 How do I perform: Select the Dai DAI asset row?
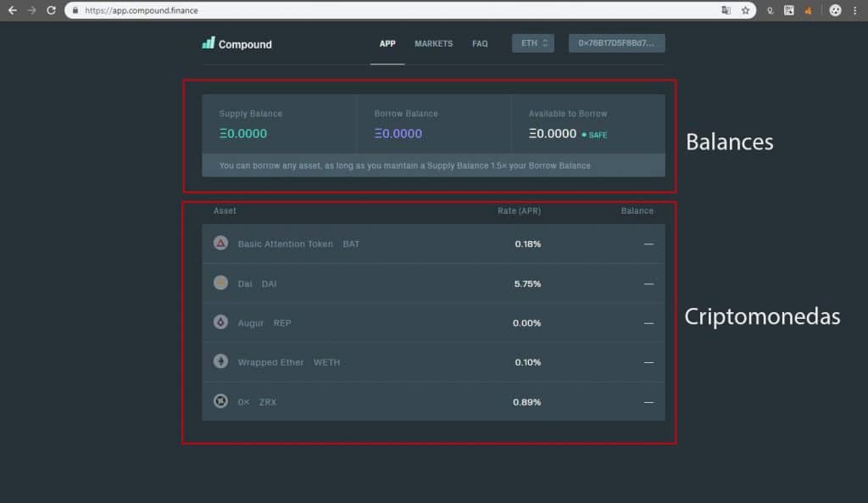coord(433,283)
